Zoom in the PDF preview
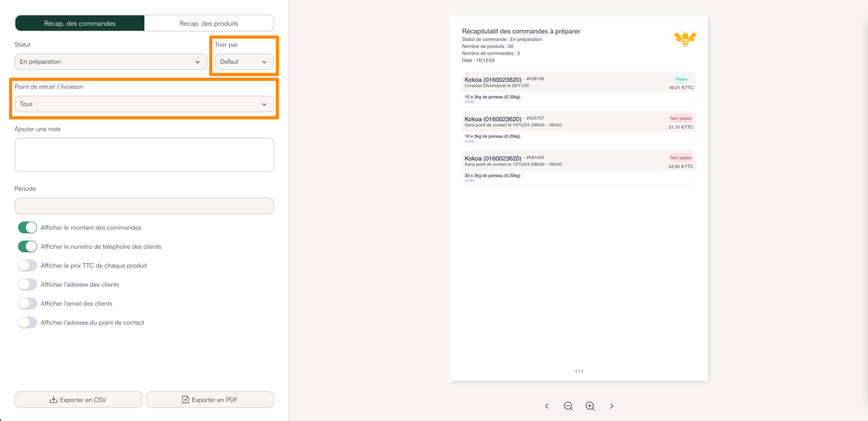This screenshot has height=421, width=868. (590, 406)
